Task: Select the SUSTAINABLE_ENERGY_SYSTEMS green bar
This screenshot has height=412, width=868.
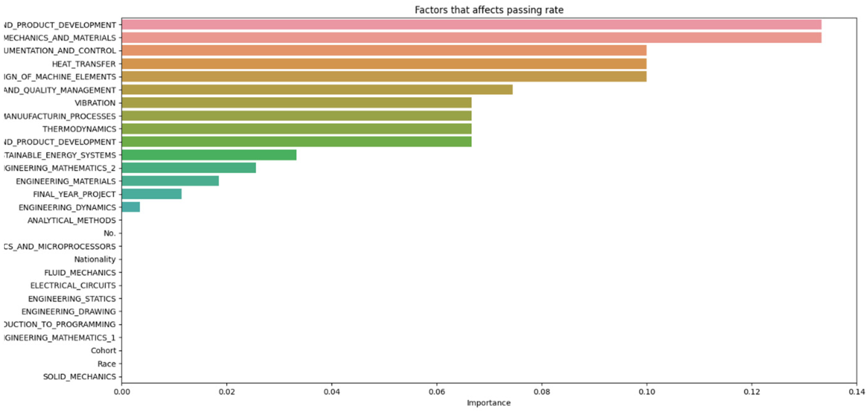Action: 209,155
